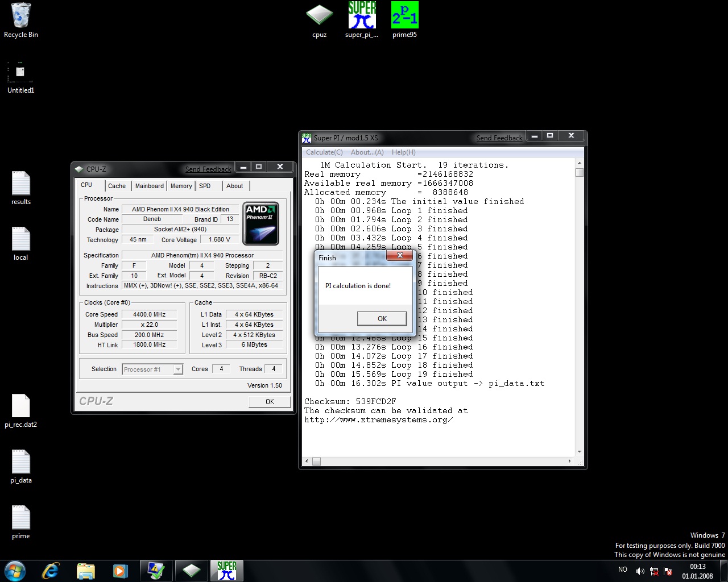Switch to the Cache tab in CPU-Z
728x582 pixels.
(117, 186)
